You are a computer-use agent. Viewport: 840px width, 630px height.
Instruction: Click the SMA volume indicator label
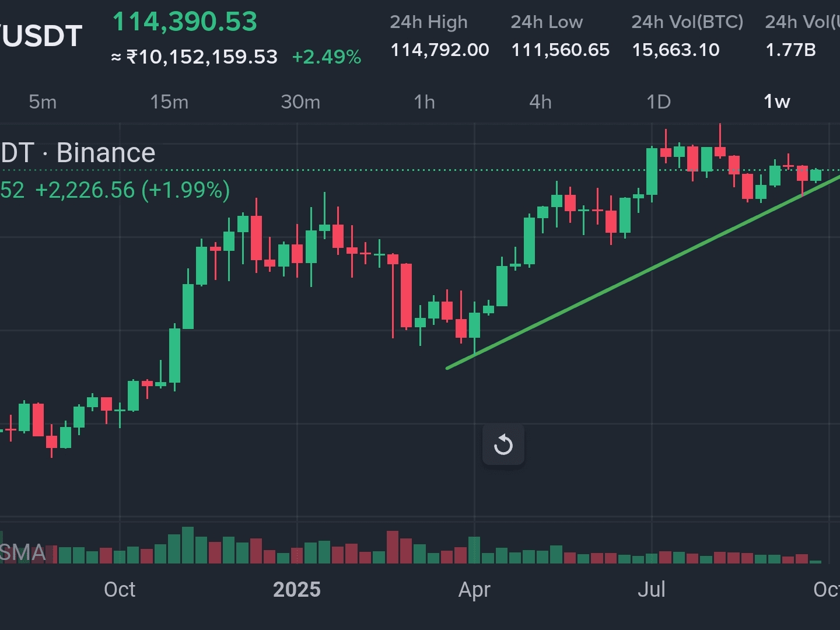click(23, 552)
